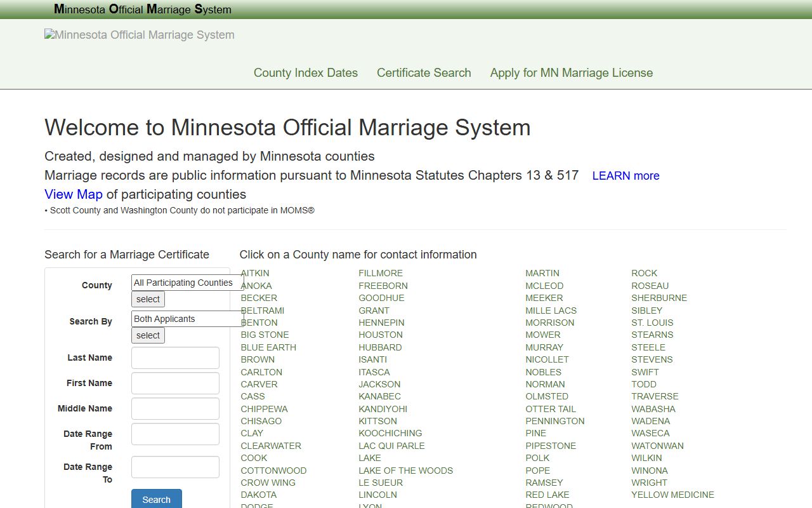Image resolution: width=812 pixels, height=508 pixels.
Task: Select CHIPPEWA county link
Action: (x=264, y=409)
